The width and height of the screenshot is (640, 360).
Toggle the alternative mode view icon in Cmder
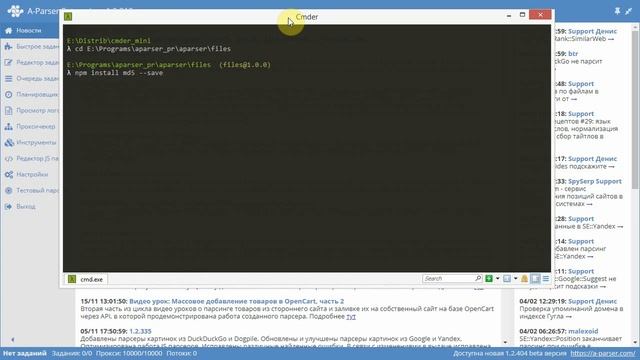point(535,278)
